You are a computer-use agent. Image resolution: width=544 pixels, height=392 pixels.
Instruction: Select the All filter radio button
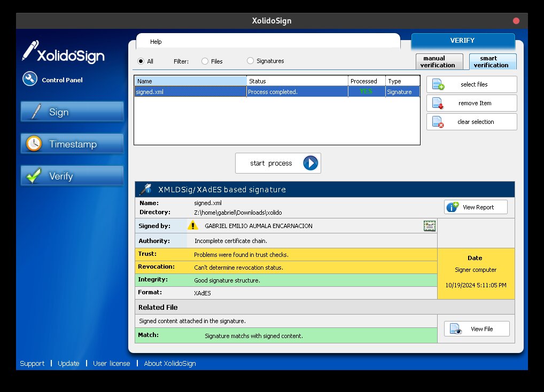click(x=141, y=61)
